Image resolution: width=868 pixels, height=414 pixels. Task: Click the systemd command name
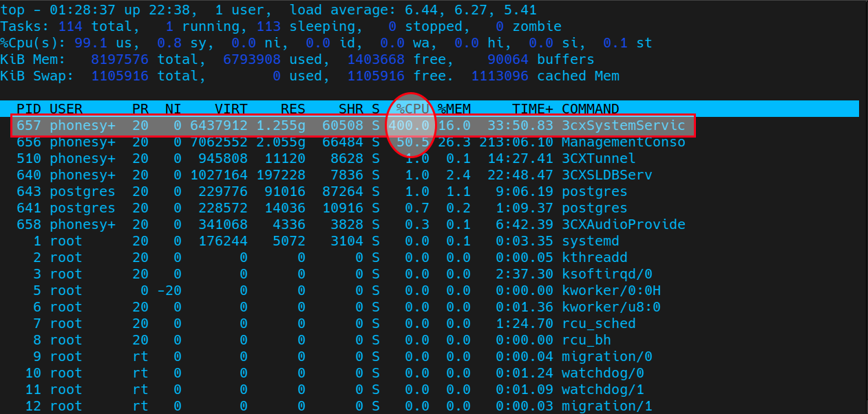[x=590, y=241]
